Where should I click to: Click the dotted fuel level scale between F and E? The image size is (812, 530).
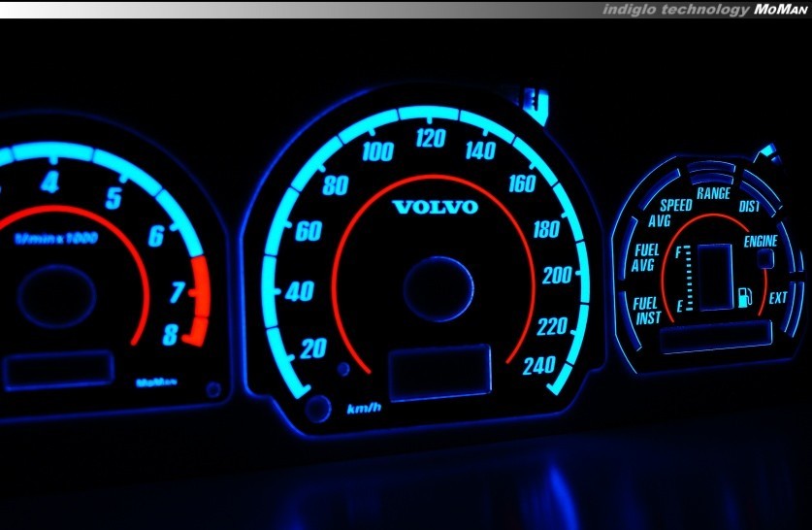point(688,279)
